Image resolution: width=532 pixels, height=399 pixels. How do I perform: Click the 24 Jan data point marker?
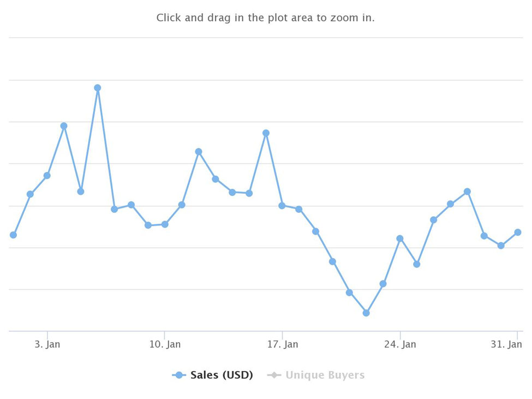[x=400, y=239]
